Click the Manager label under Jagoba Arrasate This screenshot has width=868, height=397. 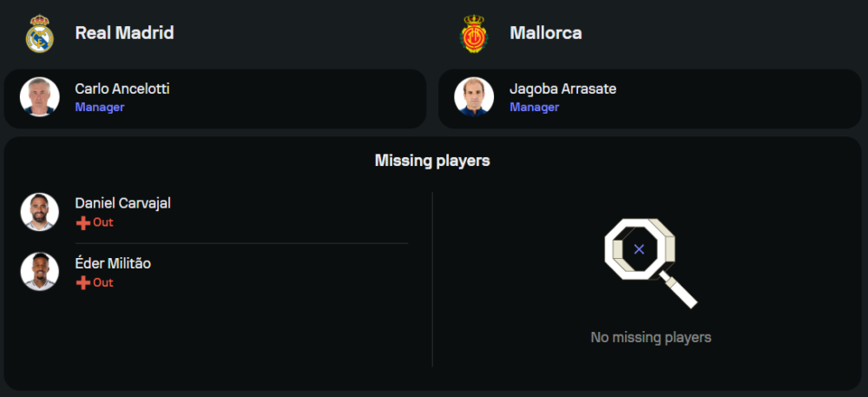pos(534,108)
